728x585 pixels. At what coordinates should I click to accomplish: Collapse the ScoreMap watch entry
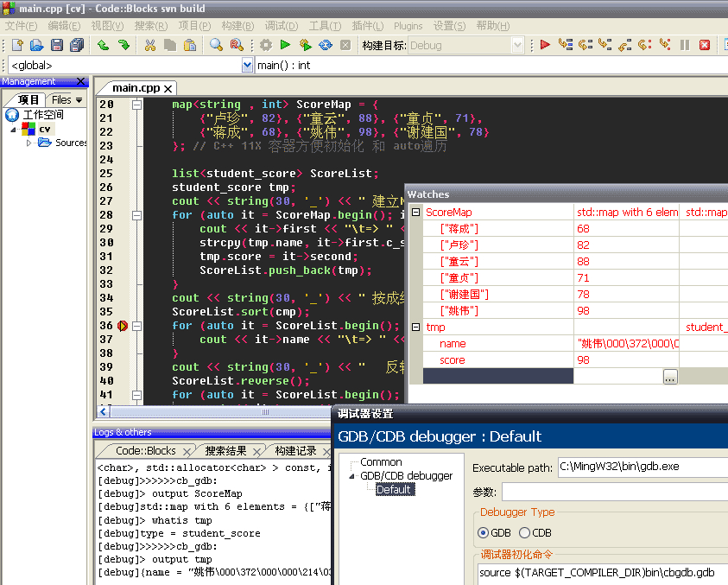tap(415, 213)
